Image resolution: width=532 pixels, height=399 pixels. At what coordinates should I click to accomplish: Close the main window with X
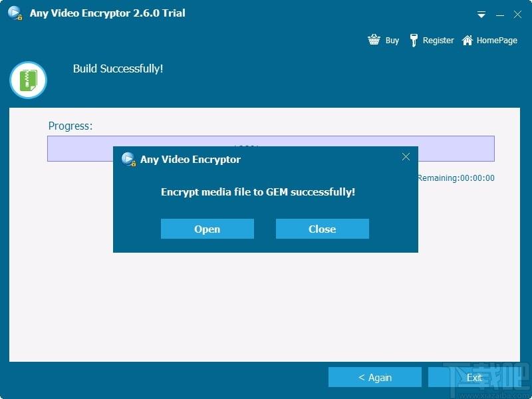point(517,15)
